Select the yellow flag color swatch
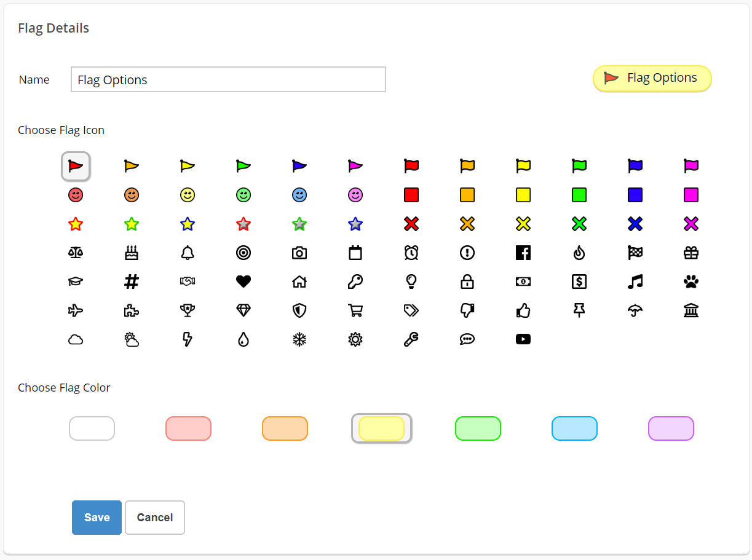 point(382,428)
